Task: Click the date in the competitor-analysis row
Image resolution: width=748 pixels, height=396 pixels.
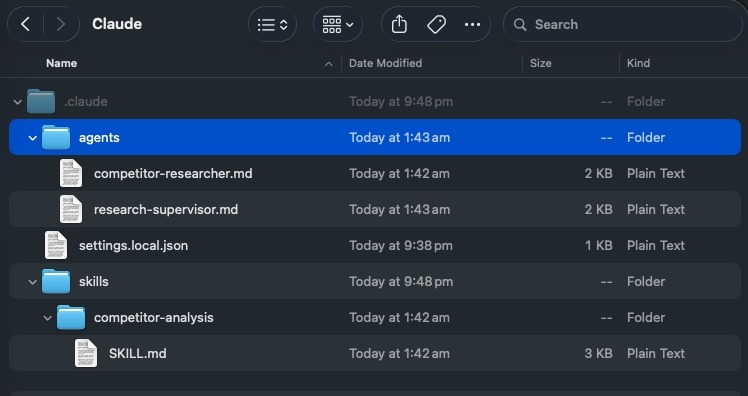Action: tap(399, 318)
